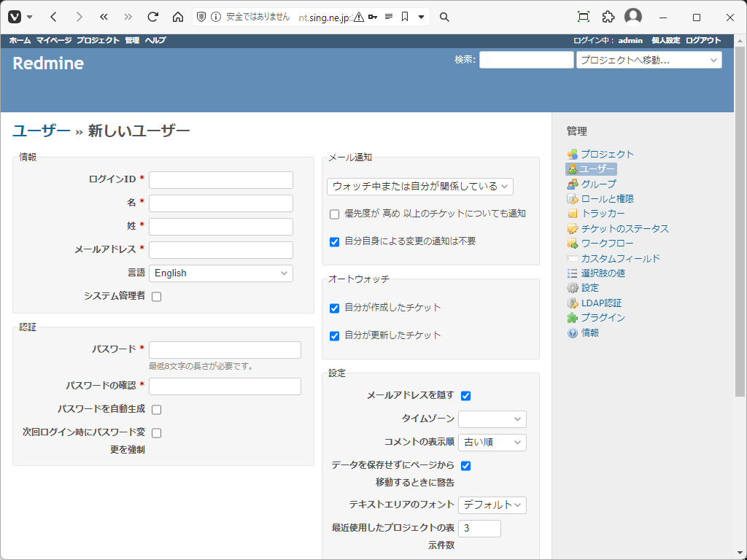Open プロジェクト in the admin sidebar
Screen dimensions: 747x560
coord(607,155)
